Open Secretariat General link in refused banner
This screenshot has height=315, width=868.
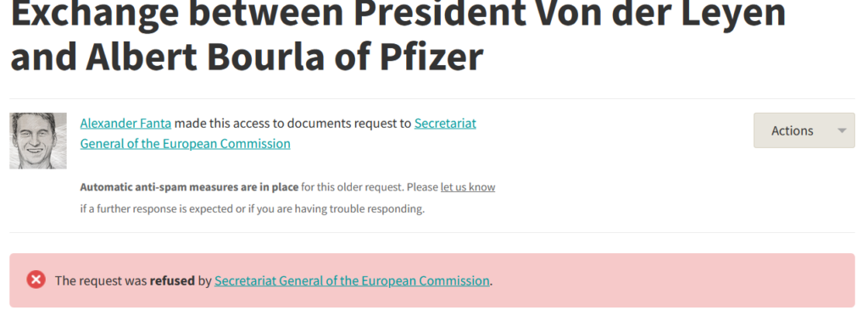tap(352, 281)
